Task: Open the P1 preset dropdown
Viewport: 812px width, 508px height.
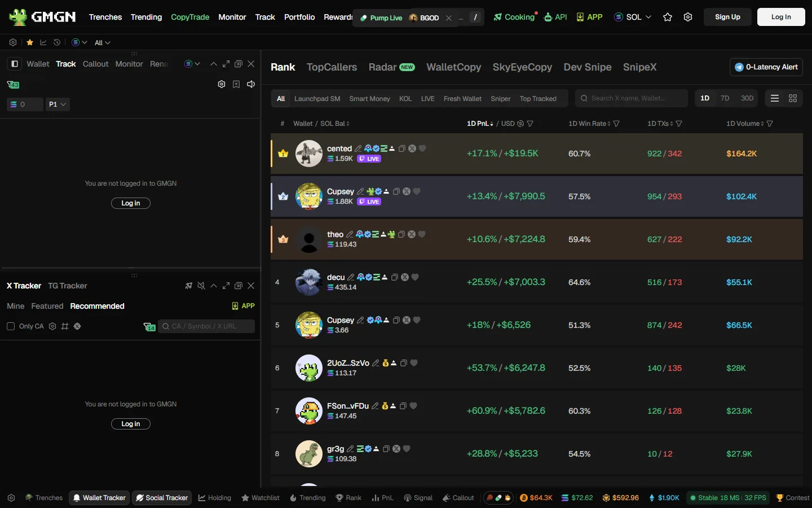Action: (x=58, y=104)
